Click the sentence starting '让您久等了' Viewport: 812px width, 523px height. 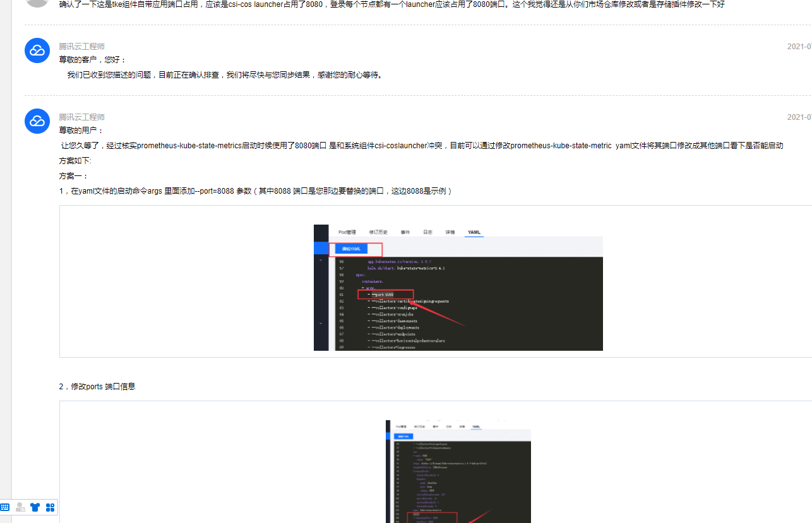(x=422, y=146)
